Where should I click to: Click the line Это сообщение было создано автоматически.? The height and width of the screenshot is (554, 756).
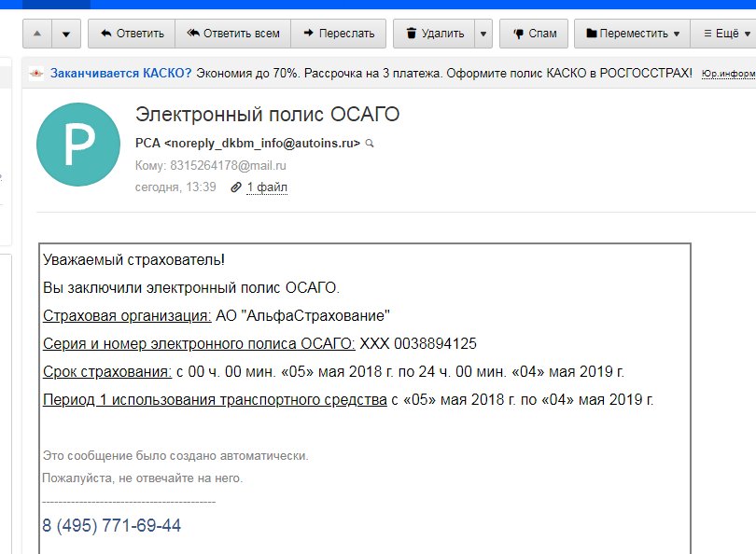(175, 456)
